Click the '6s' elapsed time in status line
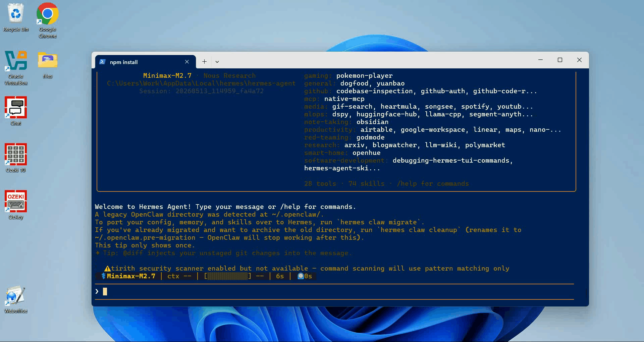The image size is (644, 342). [x=280, y=276]
